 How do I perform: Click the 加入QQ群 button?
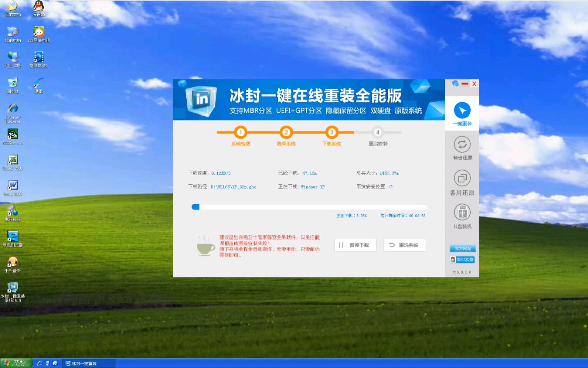(462, 259)
